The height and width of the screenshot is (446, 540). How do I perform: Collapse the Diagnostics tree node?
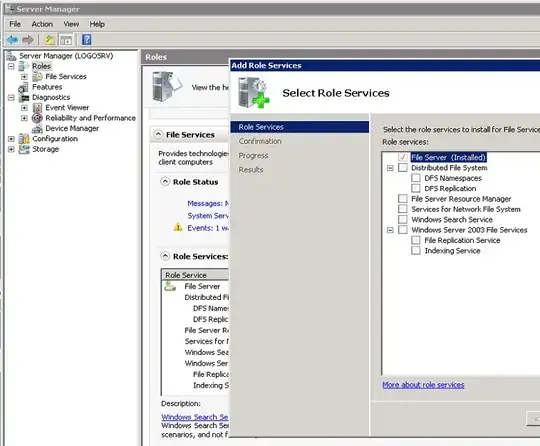point(11,97)
